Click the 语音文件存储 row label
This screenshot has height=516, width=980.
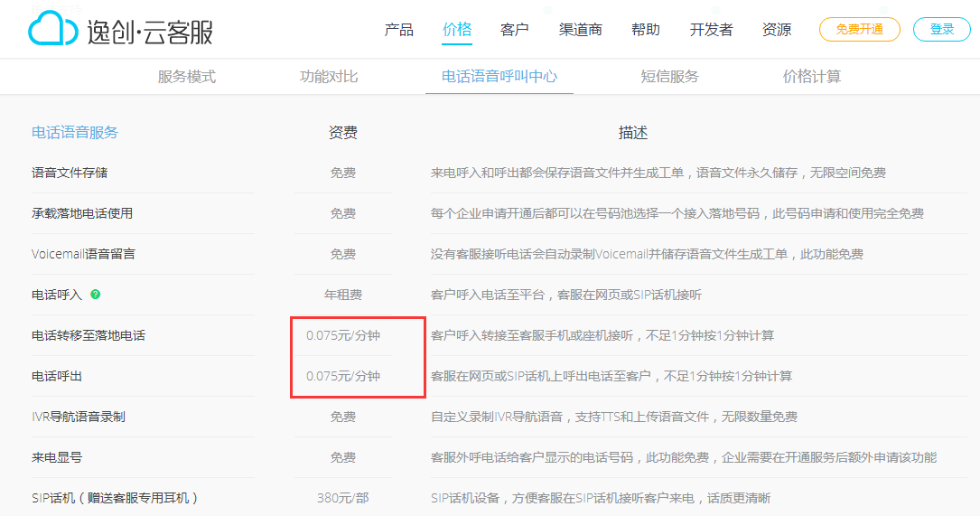click(70, 173)
